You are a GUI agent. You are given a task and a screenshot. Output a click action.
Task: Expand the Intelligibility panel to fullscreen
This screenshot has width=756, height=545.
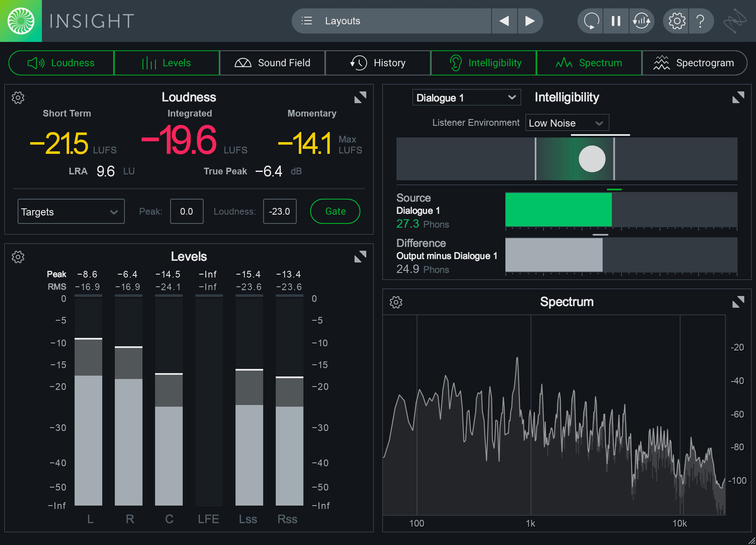(738, 97)
